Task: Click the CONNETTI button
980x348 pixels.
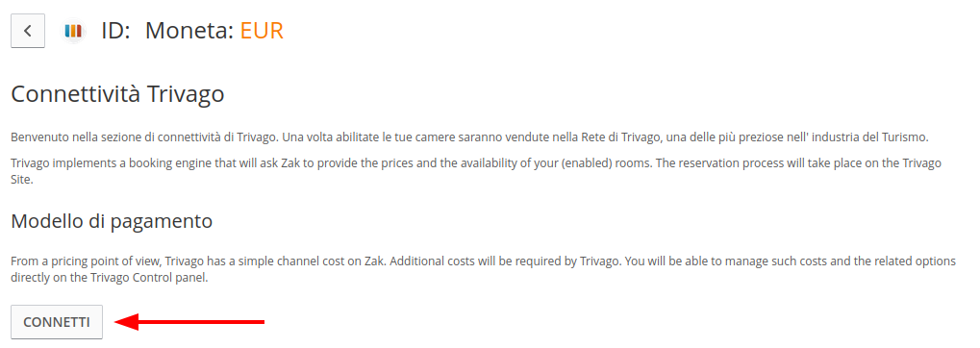Action: (x=56, y=322)
